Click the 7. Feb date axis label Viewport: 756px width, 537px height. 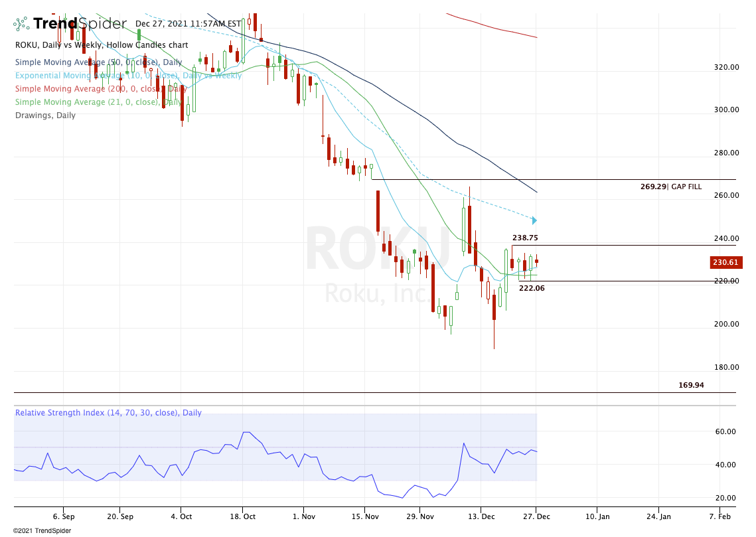point(720,516)
